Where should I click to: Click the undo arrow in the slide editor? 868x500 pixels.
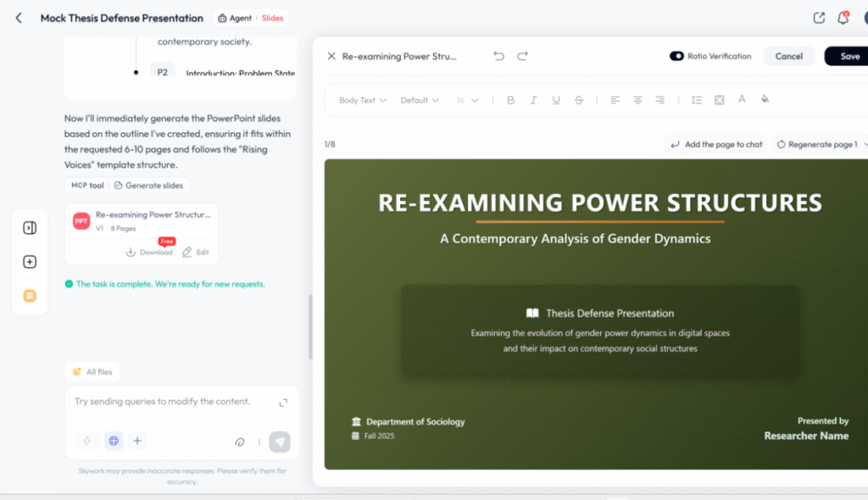pyautogui.click(x=498, y=56)
